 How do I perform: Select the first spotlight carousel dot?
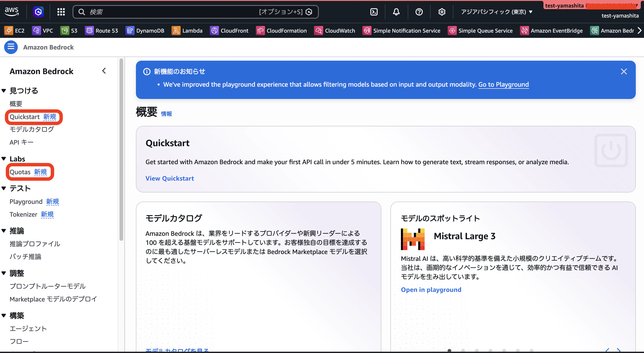click(x=449, y=350)
